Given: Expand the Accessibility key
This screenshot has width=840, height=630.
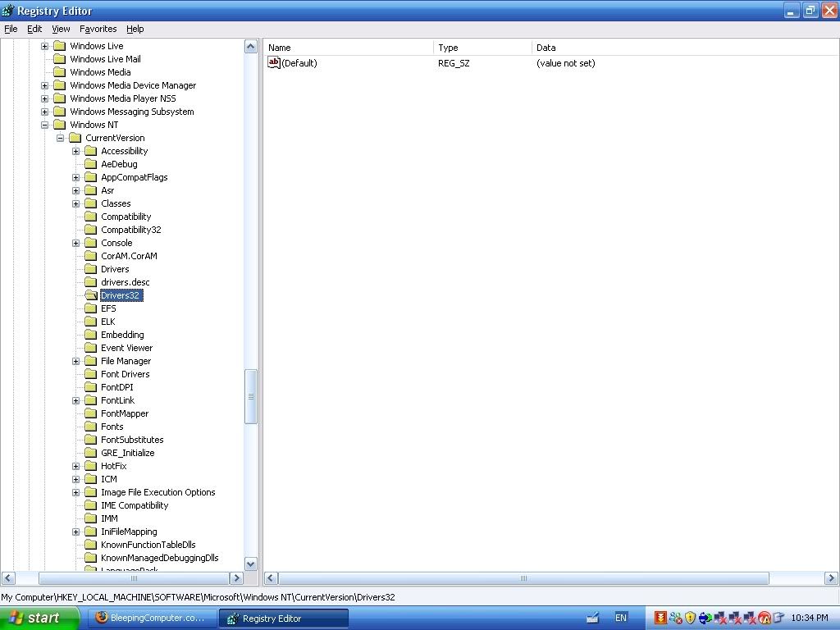Looking at the screenshot, I should pyautogui.click(x=76, y=151).
